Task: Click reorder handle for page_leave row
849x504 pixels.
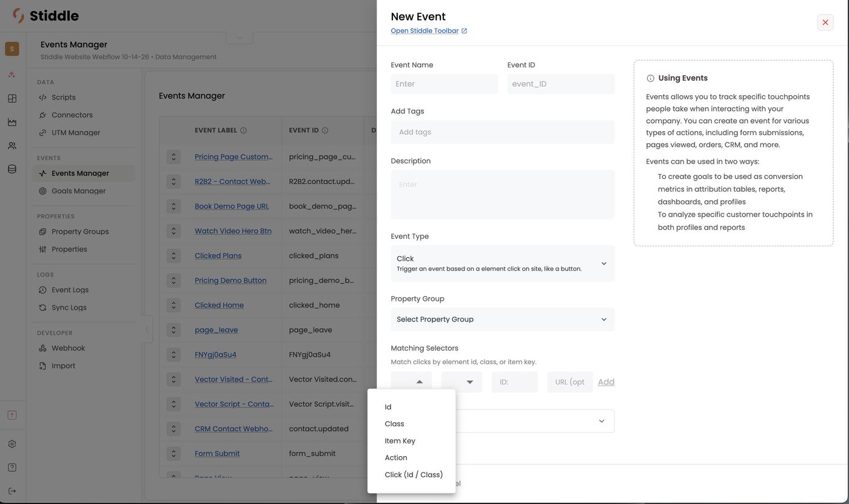Action: click(173, 330)
